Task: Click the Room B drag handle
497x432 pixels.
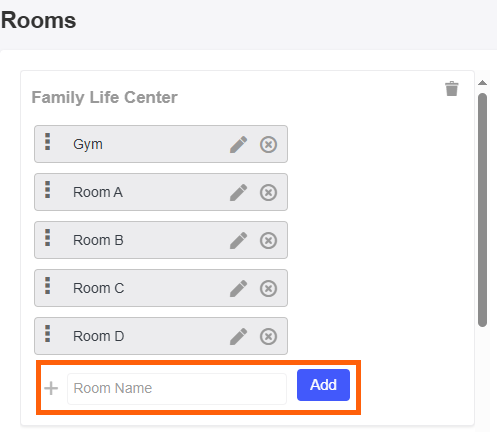Action: 48,238
